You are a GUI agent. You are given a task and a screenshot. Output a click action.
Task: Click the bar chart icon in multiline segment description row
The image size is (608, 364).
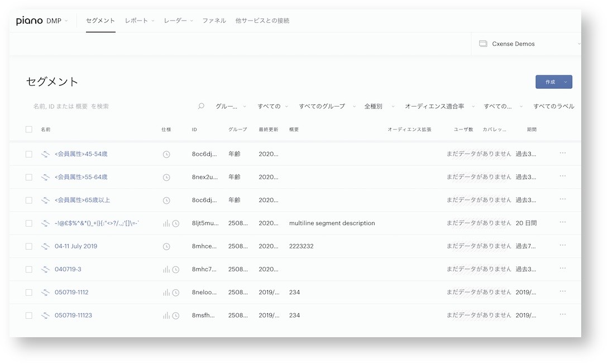(166, 223)
